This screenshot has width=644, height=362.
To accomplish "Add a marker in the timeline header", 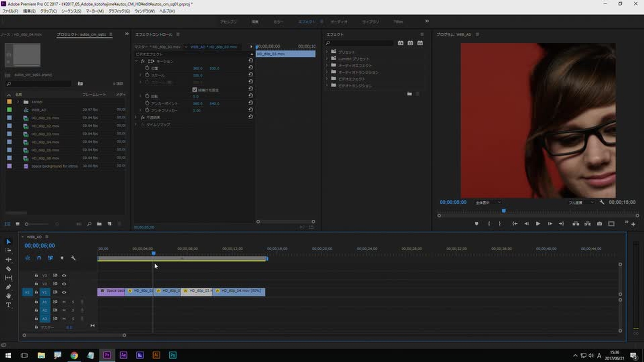I will coord(62,258).
